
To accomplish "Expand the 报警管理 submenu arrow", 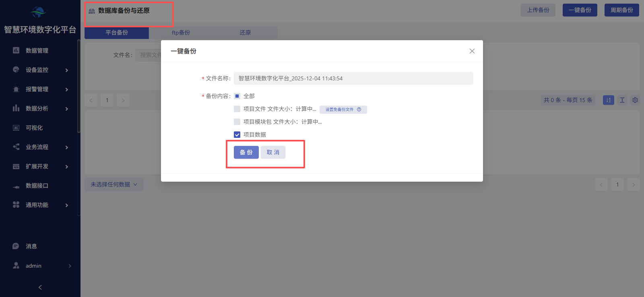I will (x=67, y=90).
